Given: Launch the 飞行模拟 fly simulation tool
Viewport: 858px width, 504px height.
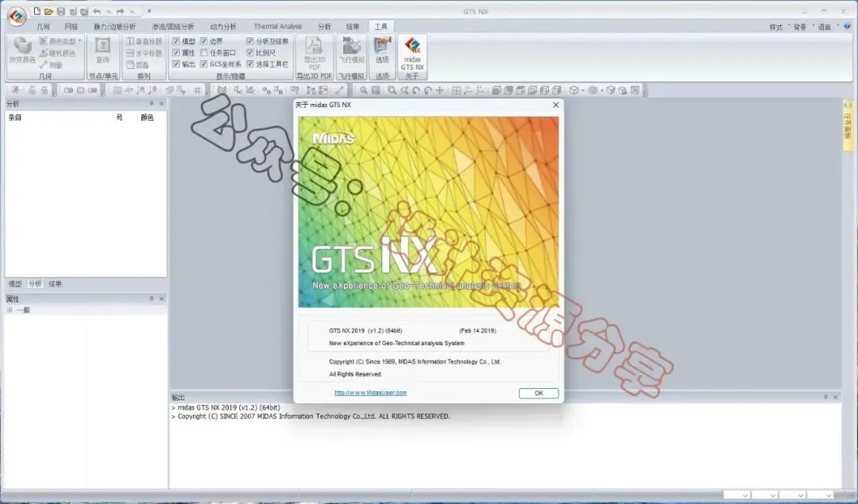Looking at the screenshot, I should click(x=351, y=50).
